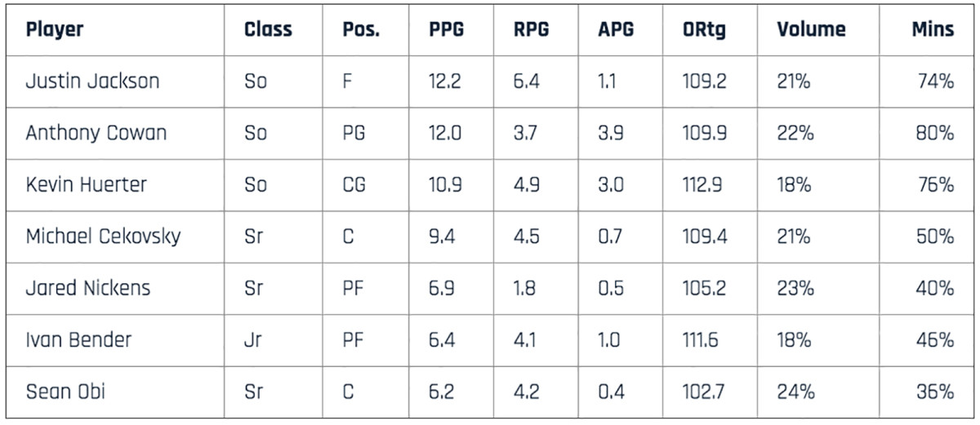Click Kevin Huerter's name
980x425 pixels.
(x=86, y=184)
